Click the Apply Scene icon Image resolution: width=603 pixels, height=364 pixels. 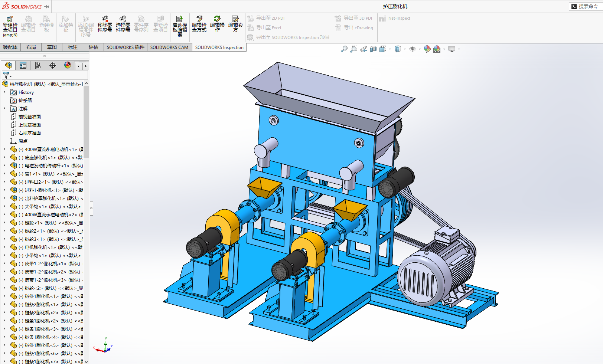pos(437,49)
